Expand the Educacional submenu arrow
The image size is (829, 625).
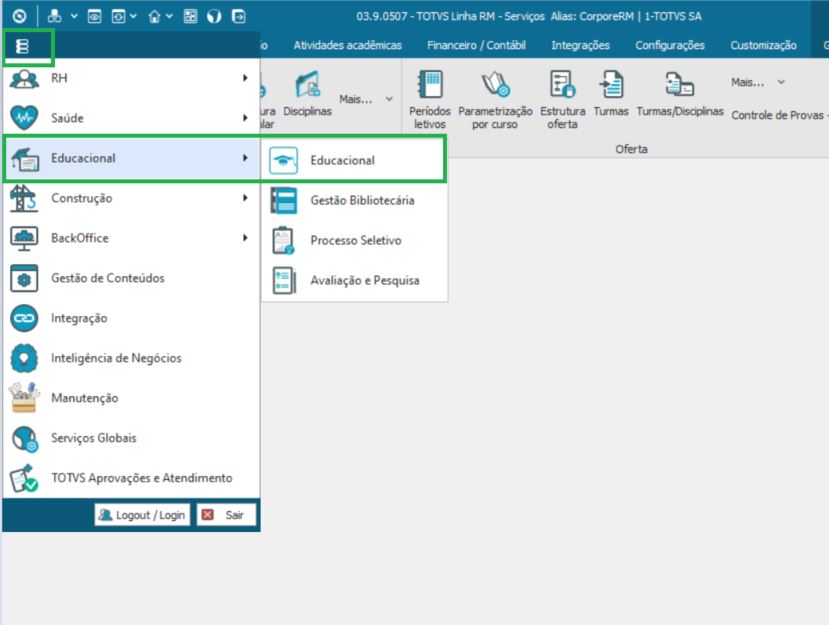click(x=245, y=158)
